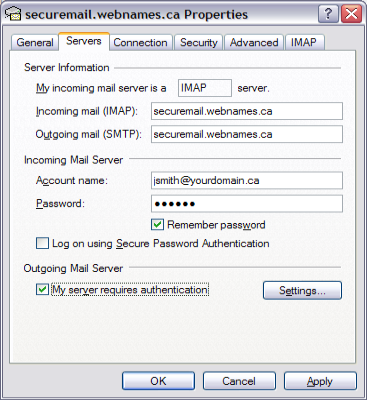
Task: Open outgoing server Settings button
Action: (302, 290)
